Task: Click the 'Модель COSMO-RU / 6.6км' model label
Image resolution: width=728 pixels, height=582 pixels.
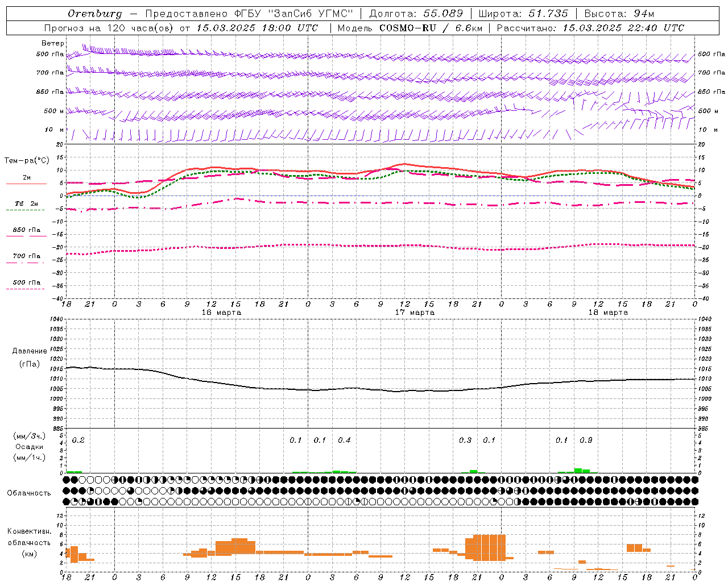Action: click(410, 28)
